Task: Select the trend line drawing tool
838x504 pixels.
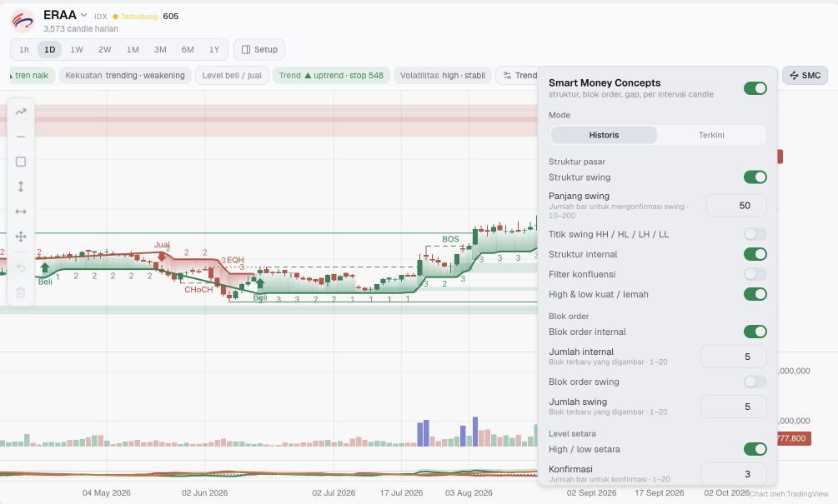Action: [21, 112]
